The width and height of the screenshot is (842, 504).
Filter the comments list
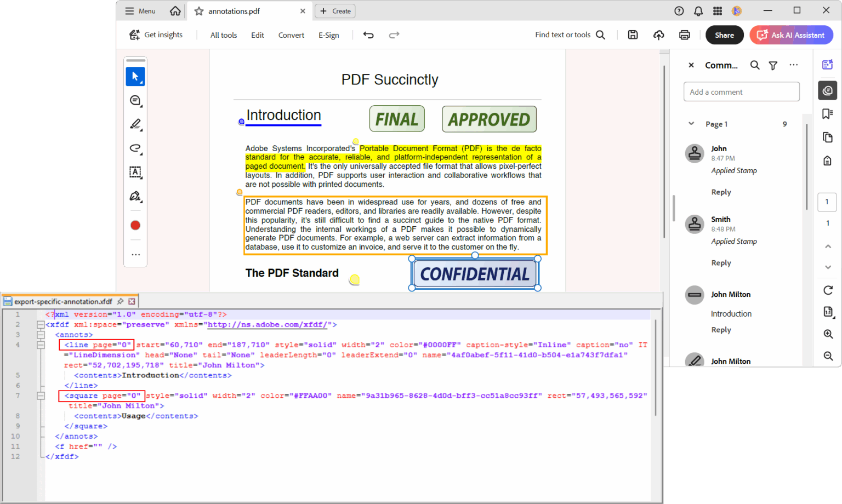coord(773,65)
